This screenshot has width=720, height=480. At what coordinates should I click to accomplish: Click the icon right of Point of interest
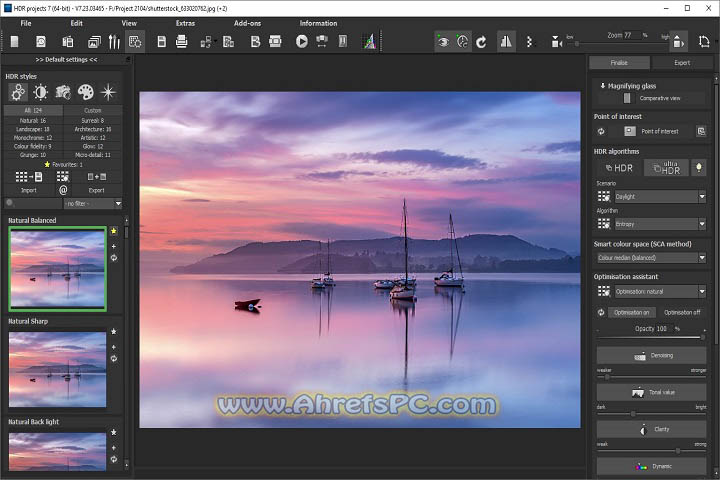click(x=701, y=131)
